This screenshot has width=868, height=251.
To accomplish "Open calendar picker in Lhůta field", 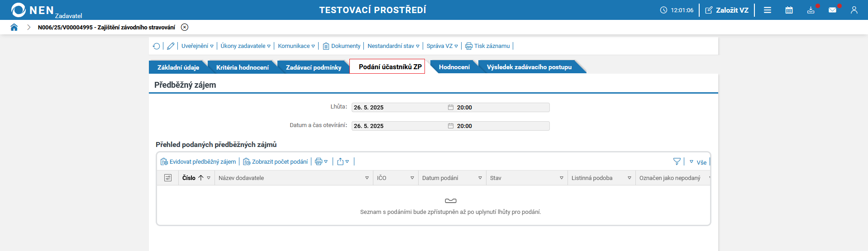I will coord(451,107).
